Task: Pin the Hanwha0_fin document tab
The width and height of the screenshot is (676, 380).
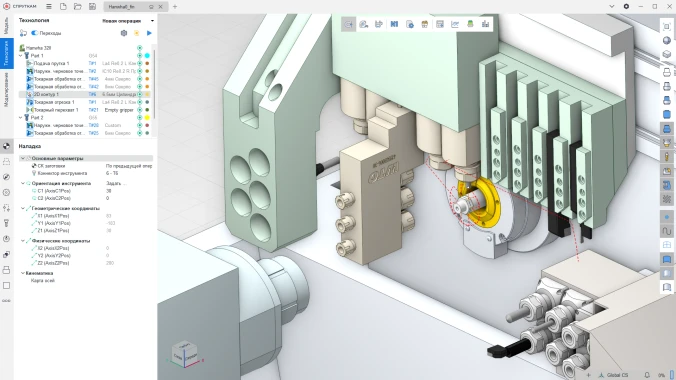Action: coord(151,7)
